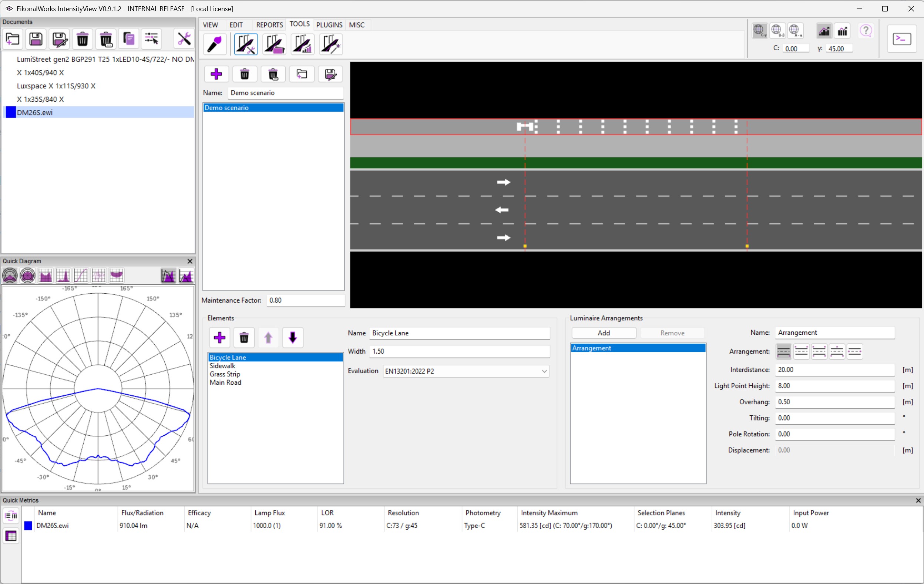
Task: Save scenario with floppy-pen icon near Name field
Action: [330, 74]
